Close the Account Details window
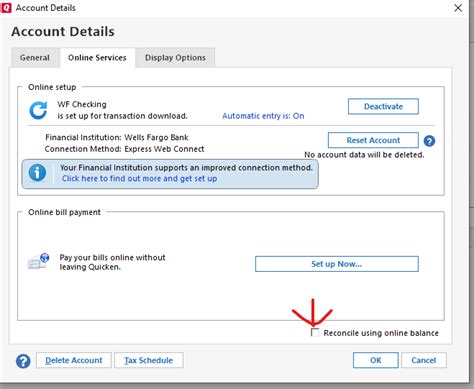 (458, 8)
